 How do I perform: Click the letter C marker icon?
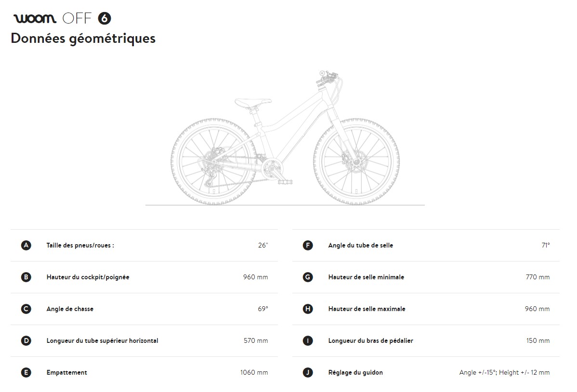coord(26,309)
